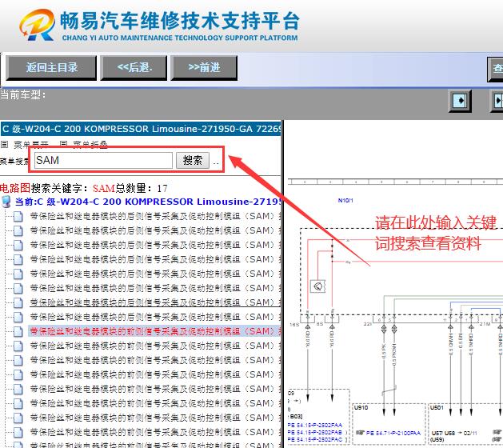Click the U501 box label
Viewport: 503px width, 448px height.
437,407
